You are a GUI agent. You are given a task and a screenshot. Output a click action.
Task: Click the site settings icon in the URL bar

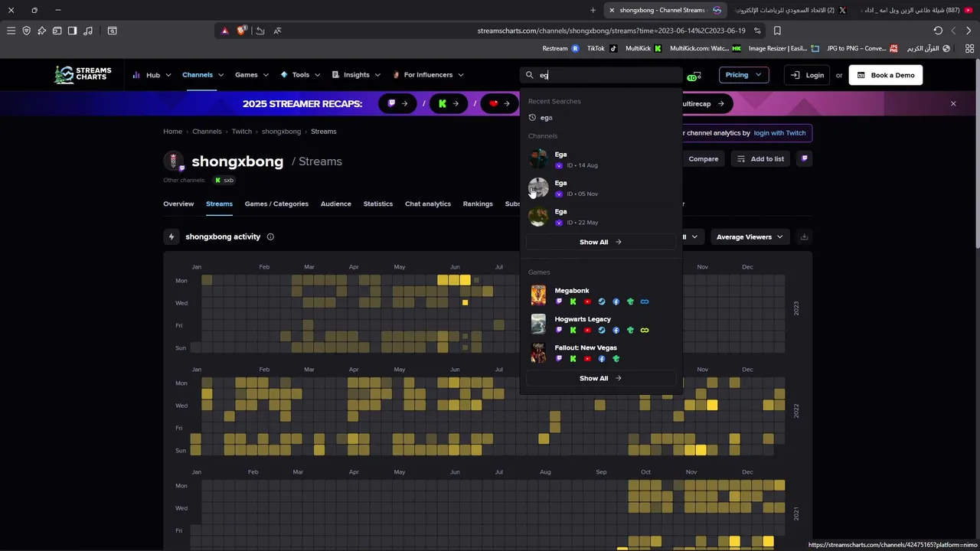757,31
